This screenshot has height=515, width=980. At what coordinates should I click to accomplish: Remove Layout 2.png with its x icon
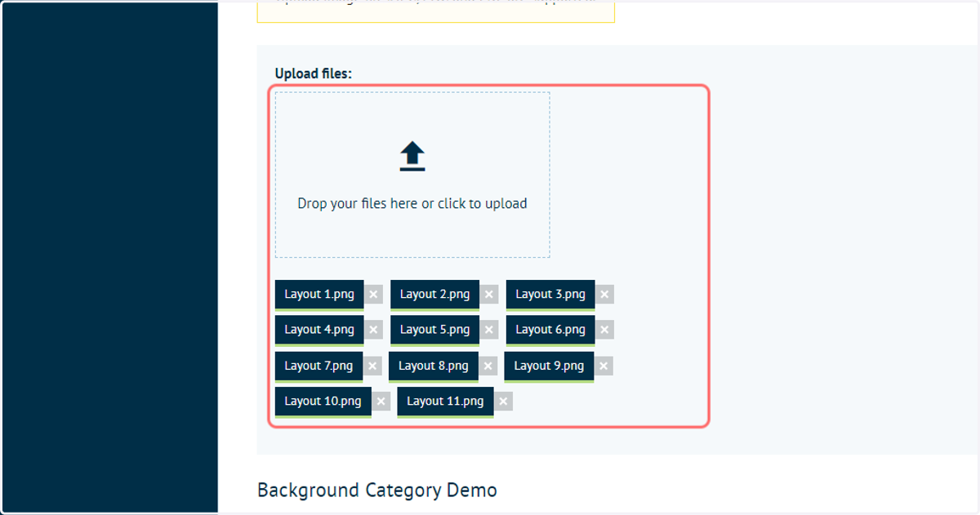489,295
